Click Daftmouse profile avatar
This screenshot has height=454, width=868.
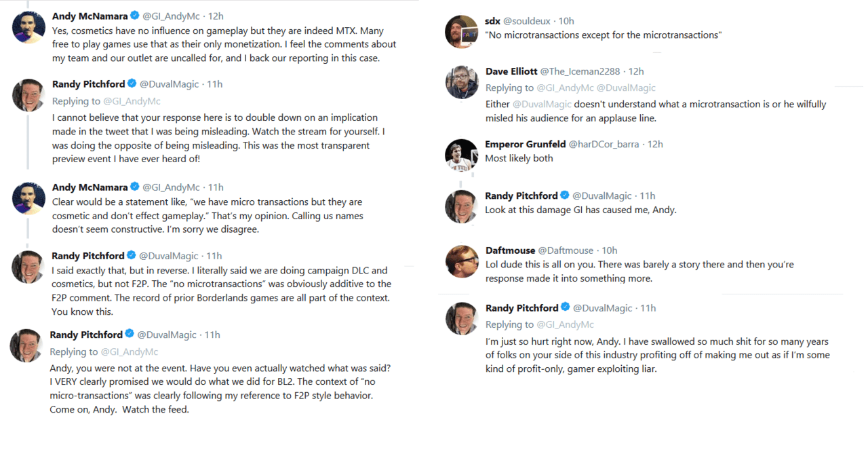click(462, 262)
